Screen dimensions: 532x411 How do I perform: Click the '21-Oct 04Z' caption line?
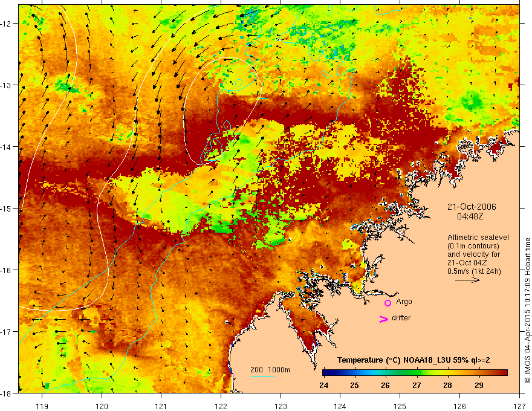[x=467, y=263]
